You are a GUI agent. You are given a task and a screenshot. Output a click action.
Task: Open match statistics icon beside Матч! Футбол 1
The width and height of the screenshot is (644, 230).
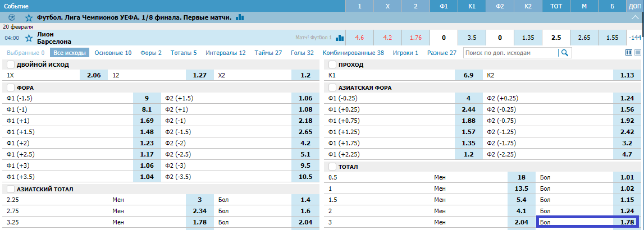(x=340, y=38)
